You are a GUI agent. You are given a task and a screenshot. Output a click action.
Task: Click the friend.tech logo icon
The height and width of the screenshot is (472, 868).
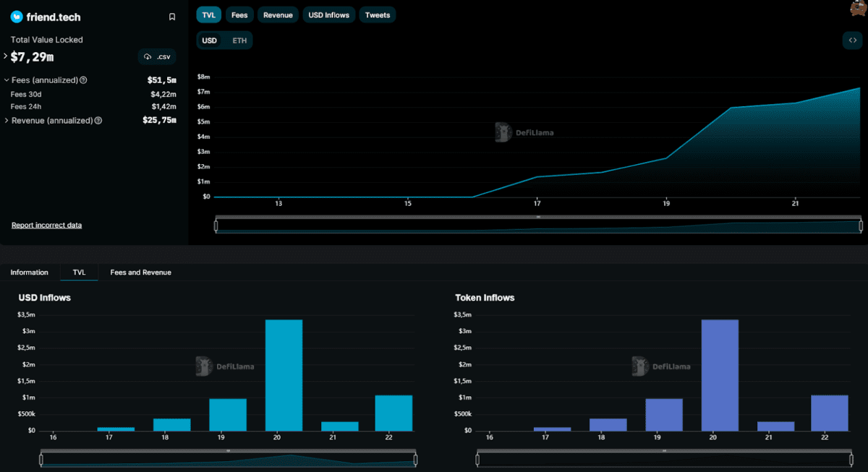[x=16, y=16]
